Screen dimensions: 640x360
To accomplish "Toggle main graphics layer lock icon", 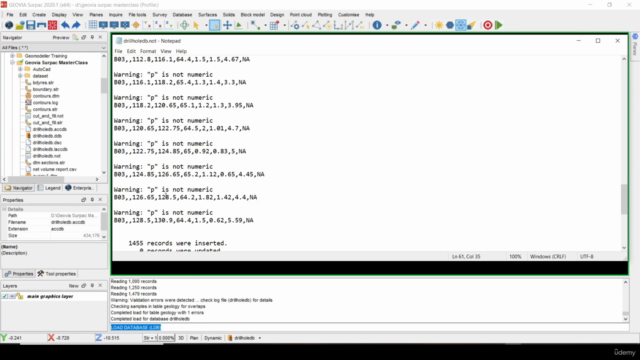I will 19,296.
